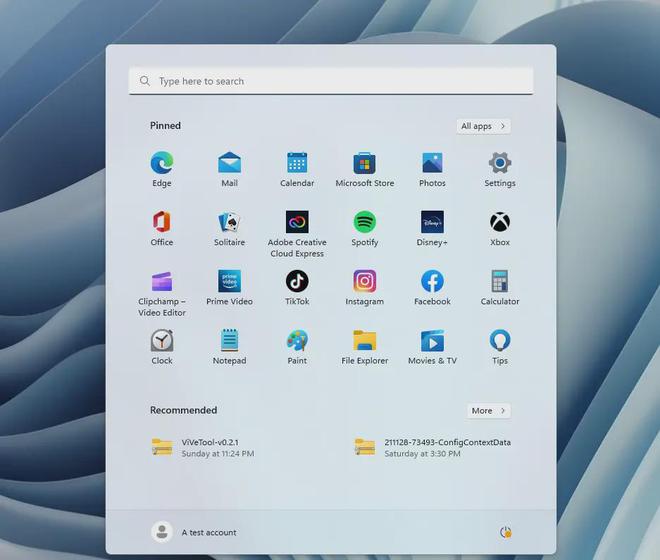Open Microsoft Store icon
The width and height of the screenshot is (660, 560).
tap(365, 163)
